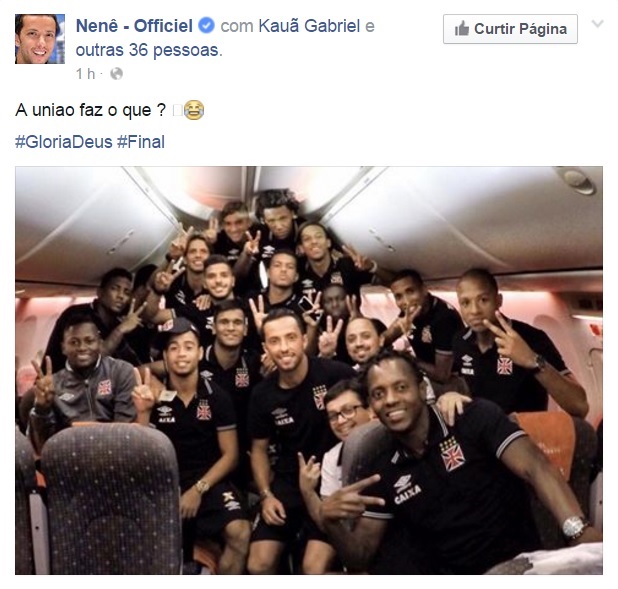
Task: Click the post text A uniao faz o que
Action: coord(91,110)
